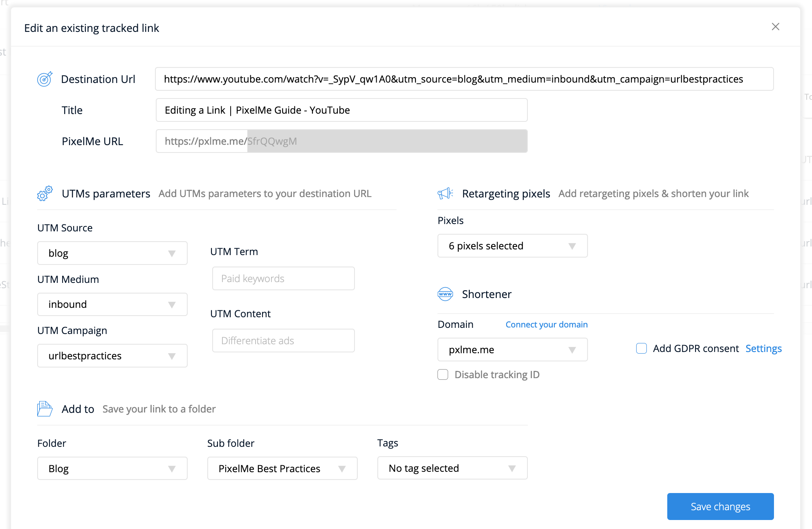
Task: Click the Shortener www globe icon
Action: 445,294
